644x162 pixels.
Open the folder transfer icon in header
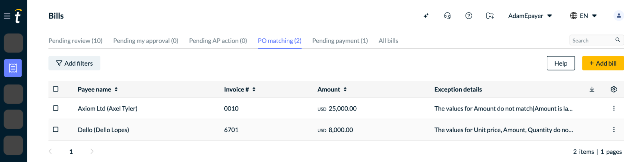coord(490,16)
